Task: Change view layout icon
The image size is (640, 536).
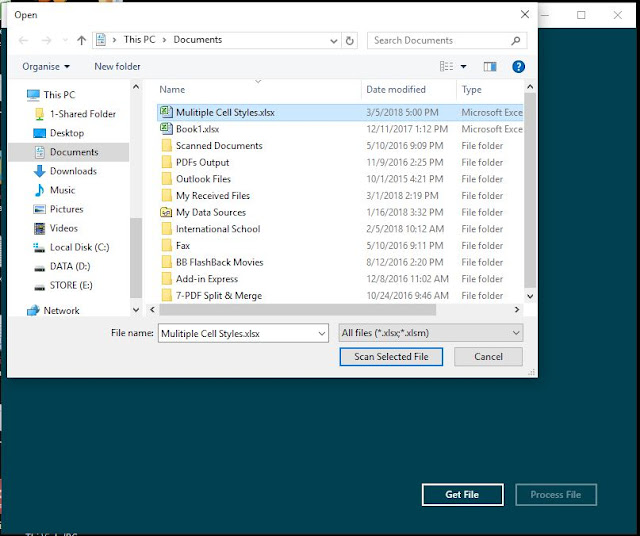Action: tap(446, 66)
